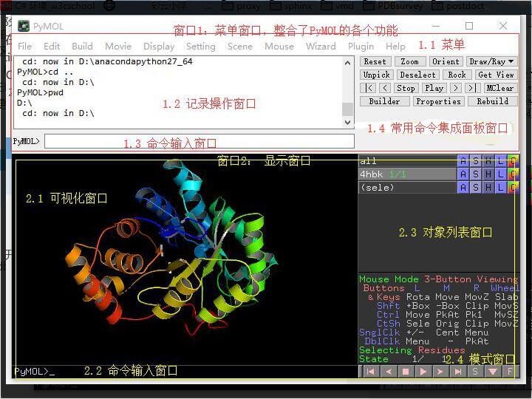Image resolution: width=532 pixels, height=399 pixels.
Task: Click the S sequence viewer icon
Action: [476, 372]
